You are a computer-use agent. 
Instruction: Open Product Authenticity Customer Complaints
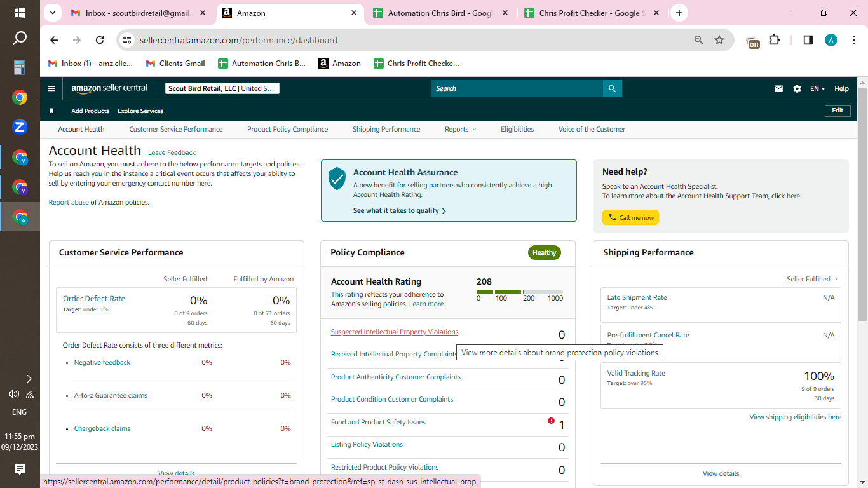click(x=396, y=377)
